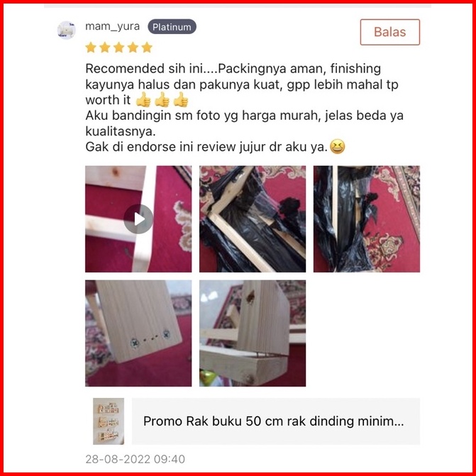Click the Balas reply button
The width and height of the screenshot is (476, 476).
point(389,32)
